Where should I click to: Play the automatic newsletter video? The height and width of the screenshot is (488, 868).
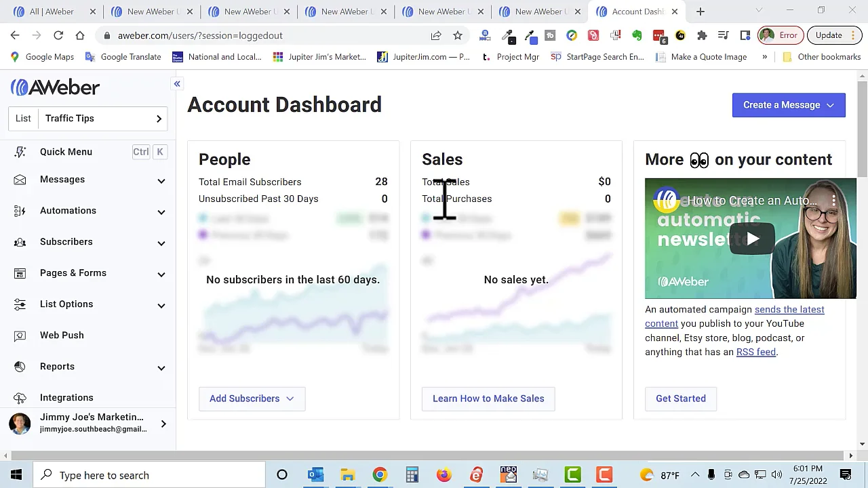pos(753,239)
